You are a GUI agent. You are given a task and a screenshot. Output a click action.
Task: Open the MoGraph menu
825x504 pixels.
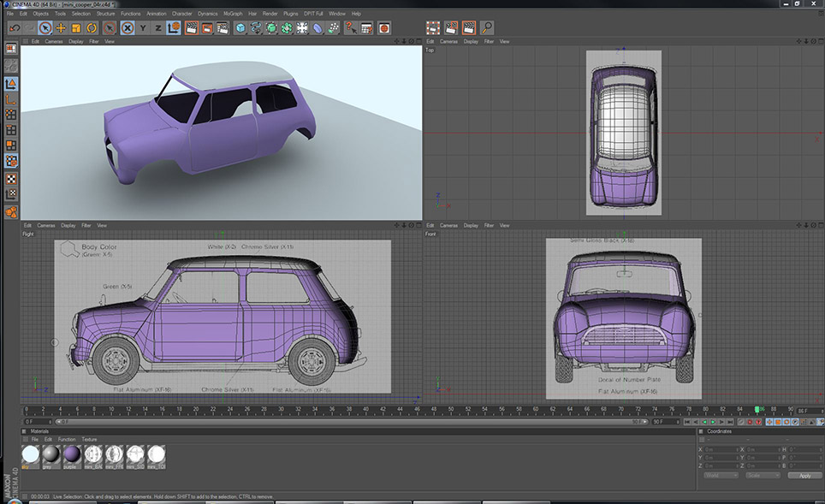(234, 14)
